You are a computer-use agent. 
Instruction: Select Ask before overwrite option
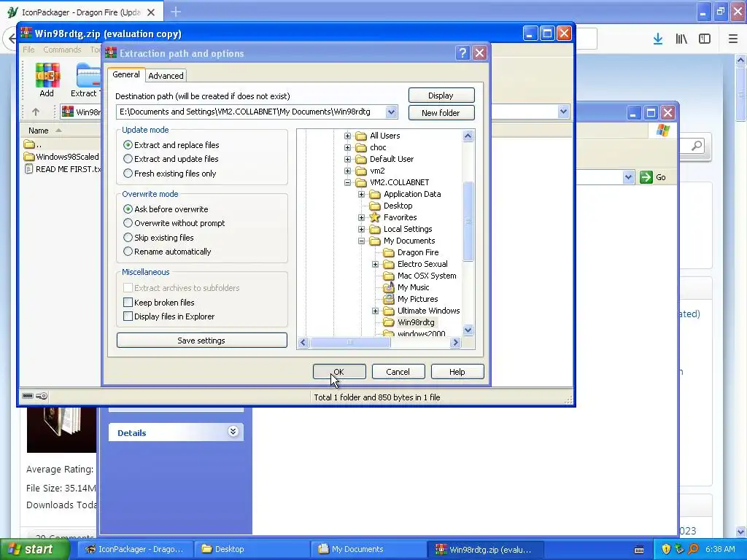click(x=166, y=209)
